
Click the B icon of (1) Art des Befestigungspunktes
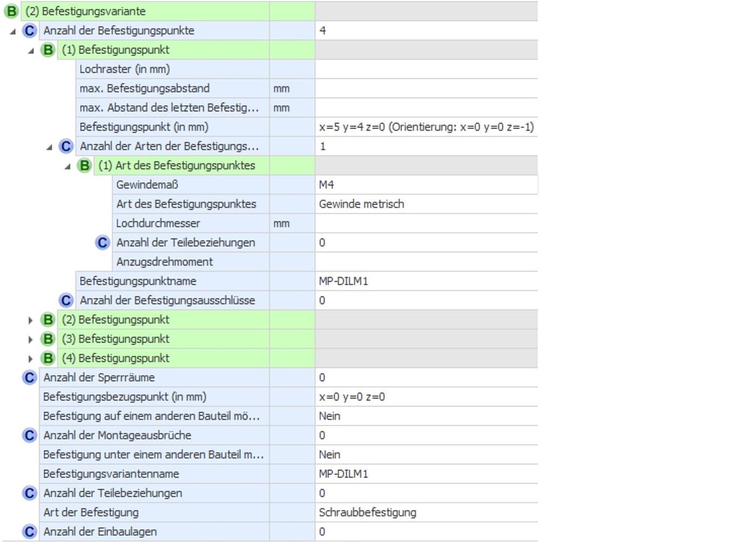(85, 165)
